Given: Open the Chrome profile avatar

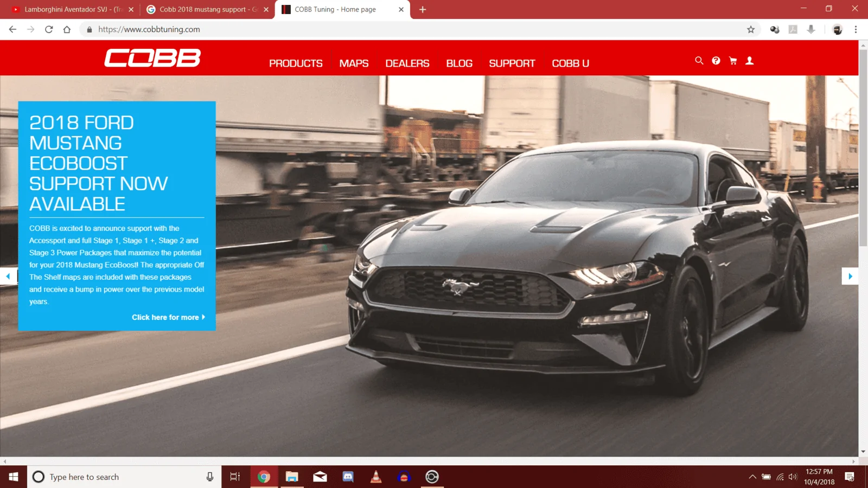Looking at the screenshot, I should tap(838, 29).
